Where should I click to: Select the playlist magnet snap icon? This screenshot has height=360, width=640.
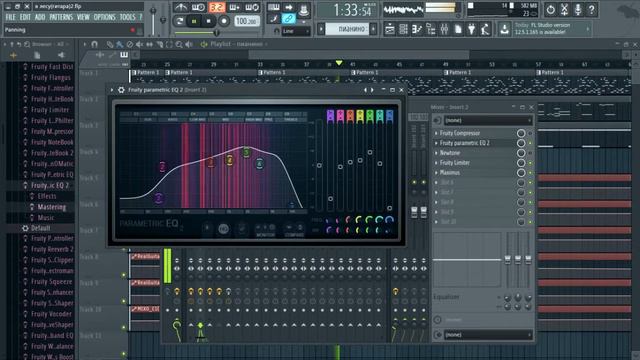(95, 44)
